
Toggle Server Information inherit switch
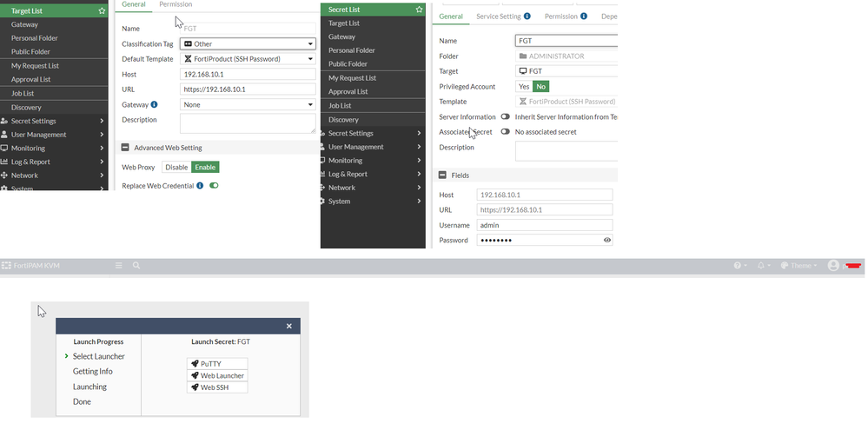[505, 116]
